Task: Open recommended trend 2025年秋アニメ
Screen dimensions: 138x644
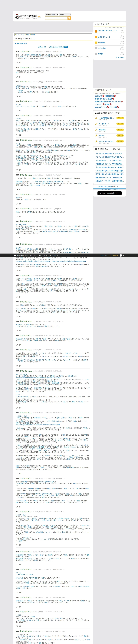Action: tap(101, 107)
